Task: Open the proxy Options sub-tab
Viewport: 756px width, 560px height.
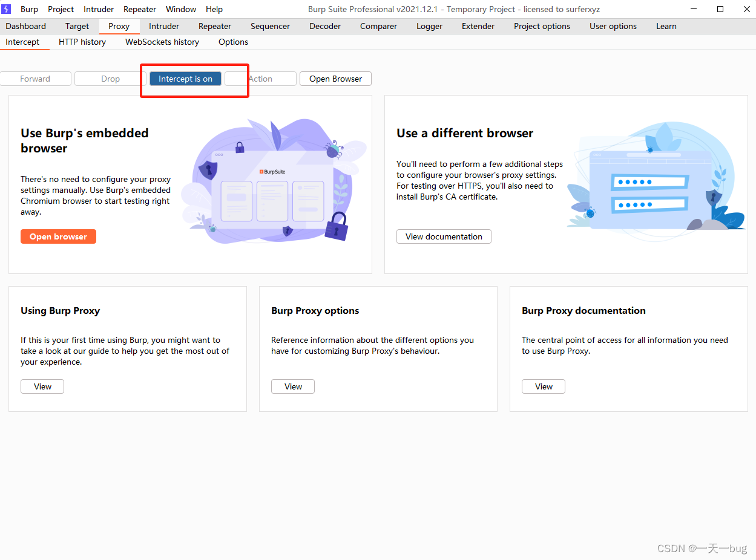Action: click(234, 42)
